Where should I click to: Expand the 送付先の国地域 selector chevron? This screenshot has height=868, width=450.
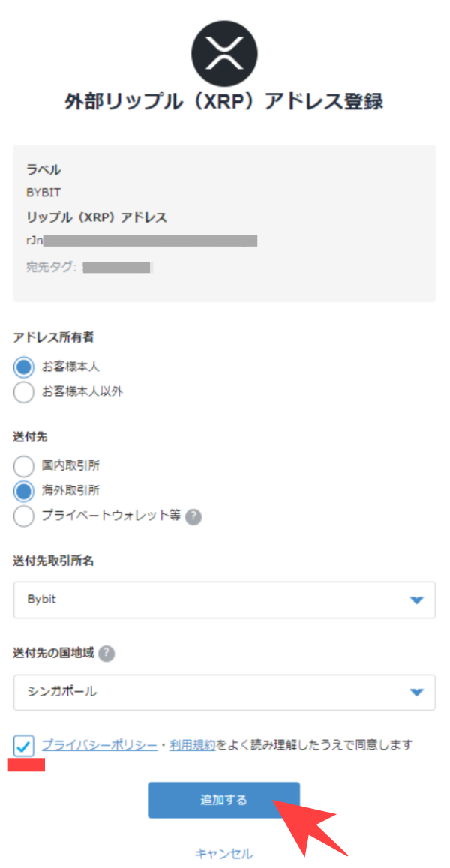[x=416, y=692]
